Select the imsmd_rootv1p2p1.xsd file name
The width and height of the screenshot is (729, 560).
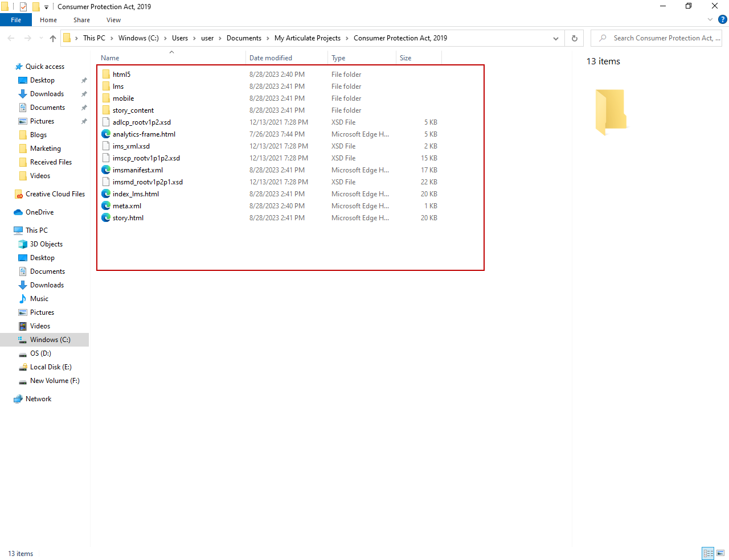coord(148,182)
